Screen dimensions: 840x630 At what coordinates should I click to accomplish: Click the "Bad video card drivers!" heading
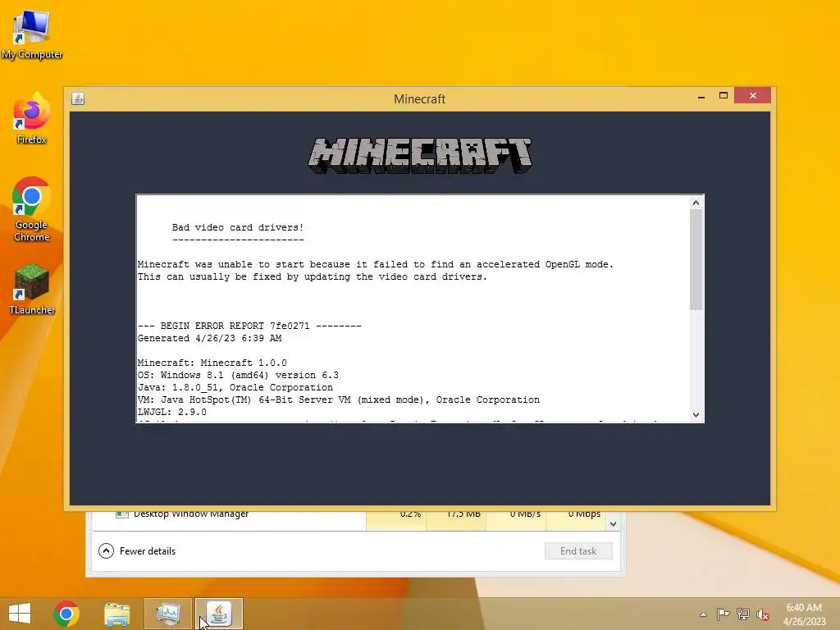[x=238, y=227]
